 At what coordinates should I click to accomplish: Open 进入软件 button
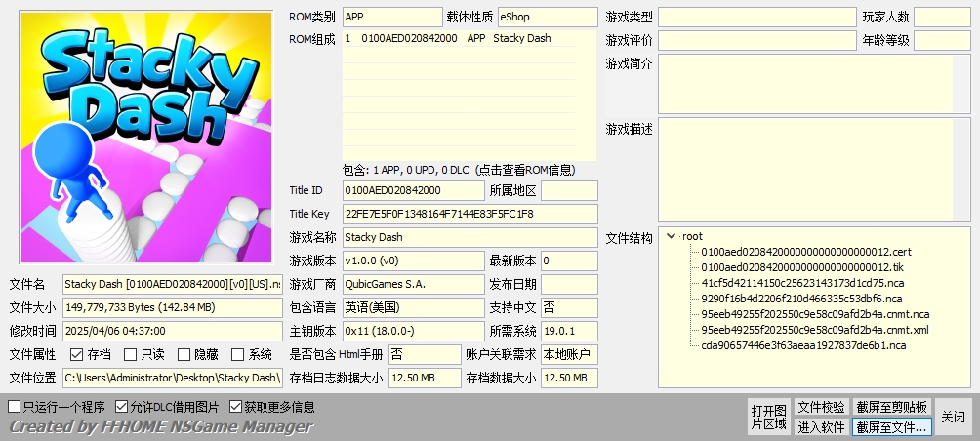pos(821,426)
